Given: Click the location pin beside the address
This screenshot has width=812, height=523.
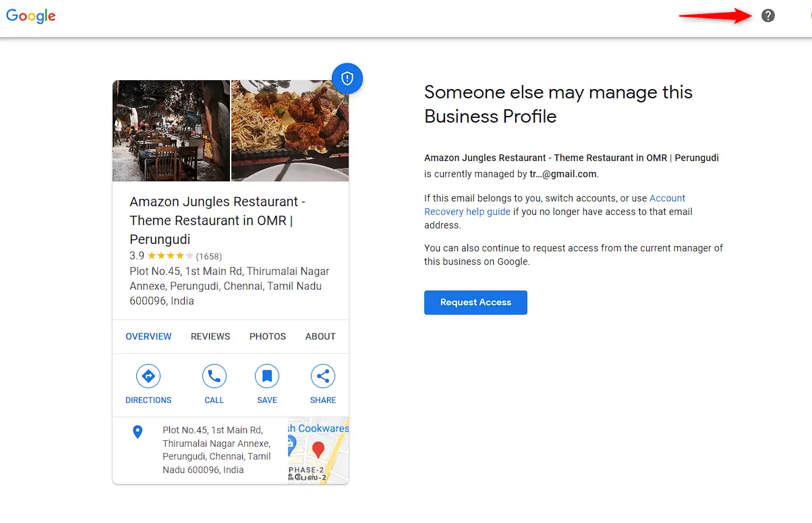Looking at the screenshot, I should pos(139,433).
